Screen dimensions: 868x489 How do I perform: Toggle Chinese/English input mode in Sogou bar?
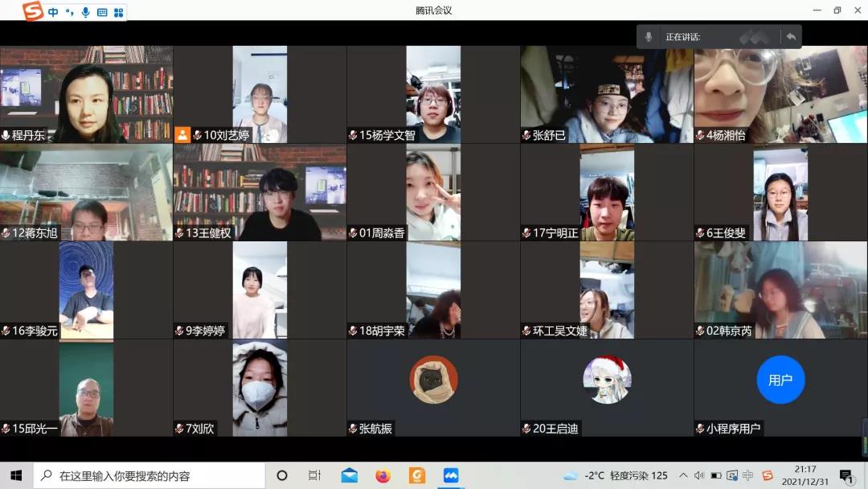click(x=54, y=12)
